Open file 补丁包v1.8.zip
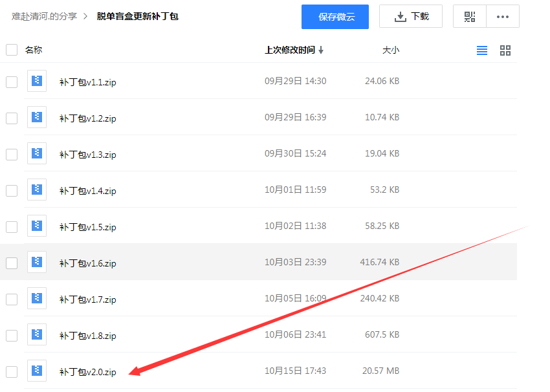This screenshot has width=550, height=392. (88, 336)
